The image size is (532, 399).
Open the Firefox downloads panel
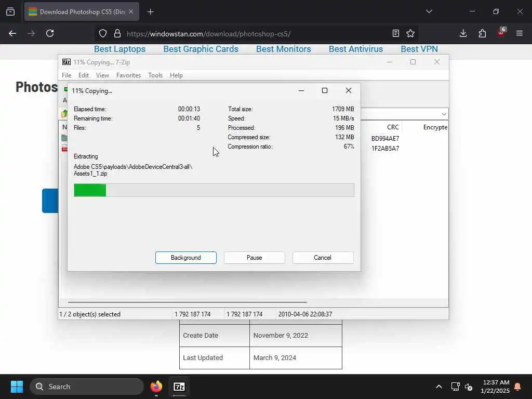463,33
